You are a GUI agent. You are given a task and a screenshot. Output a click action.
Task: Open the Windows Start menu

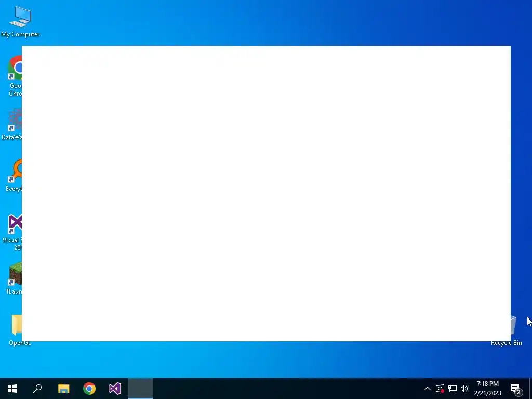click(x=12, y=389)
